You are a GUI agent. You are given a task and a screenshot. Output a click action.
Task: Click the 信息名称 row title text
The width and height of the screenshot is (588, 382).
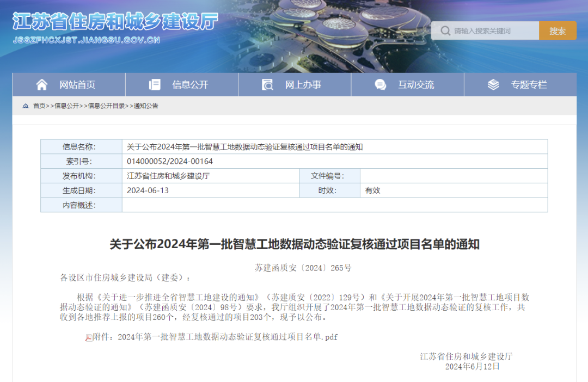[244, 147]
